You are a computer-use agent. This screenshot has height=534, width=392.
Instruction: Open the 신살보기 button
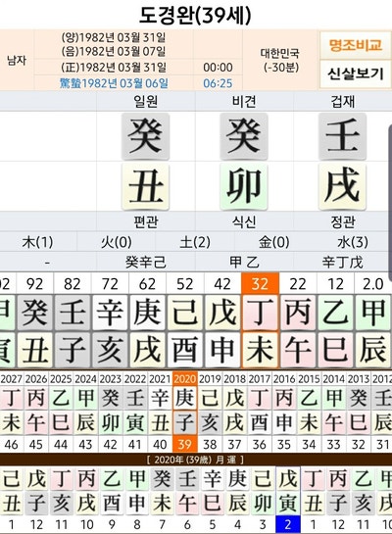click(x=355, y=73)
